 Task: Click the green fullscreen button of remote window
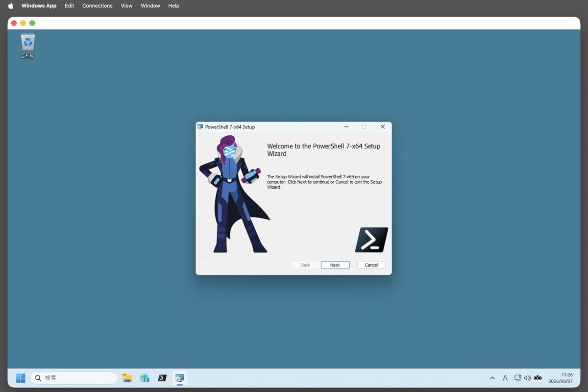32,23
